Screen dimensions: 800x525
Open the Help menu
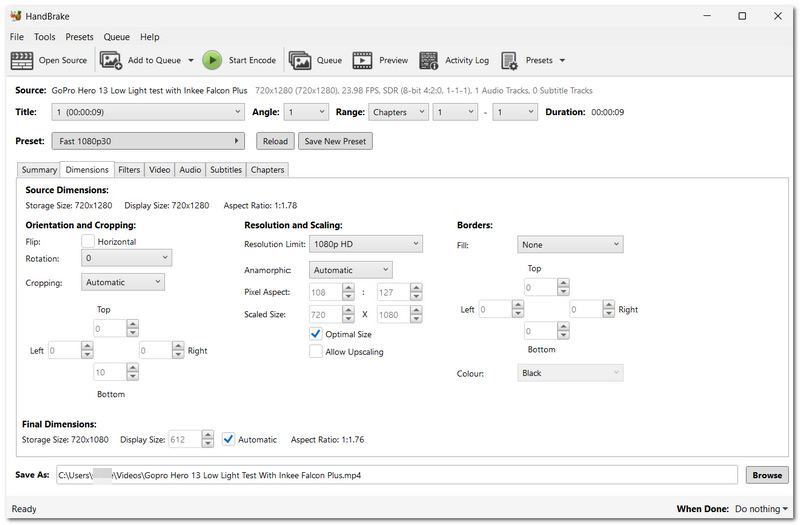150,37
